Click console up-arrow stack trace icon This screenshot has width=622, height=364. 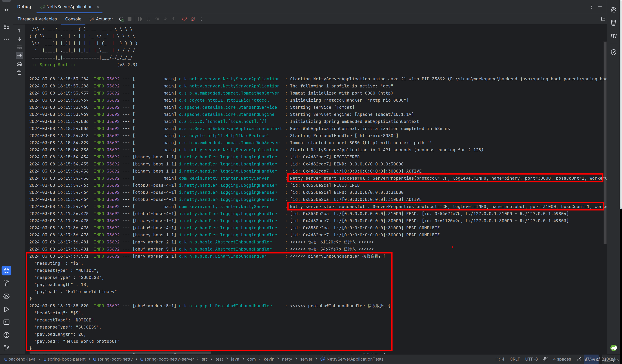tap(19, 31)
